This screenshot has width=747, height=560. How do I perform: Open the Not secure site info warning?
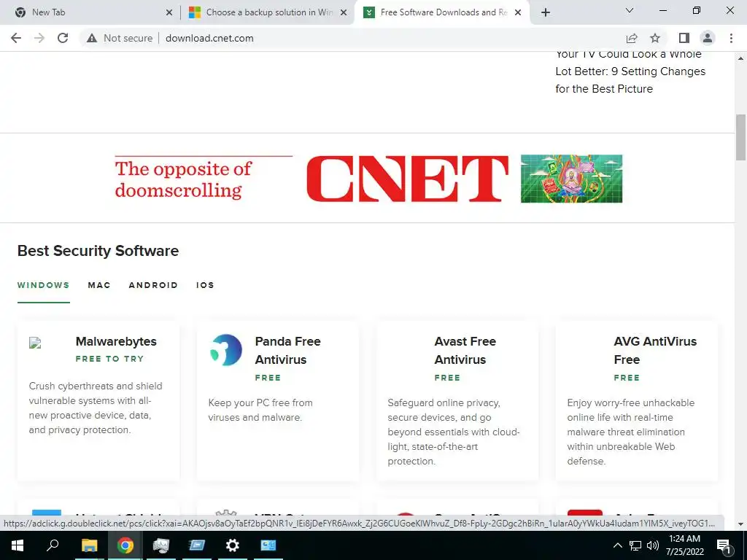120,38
